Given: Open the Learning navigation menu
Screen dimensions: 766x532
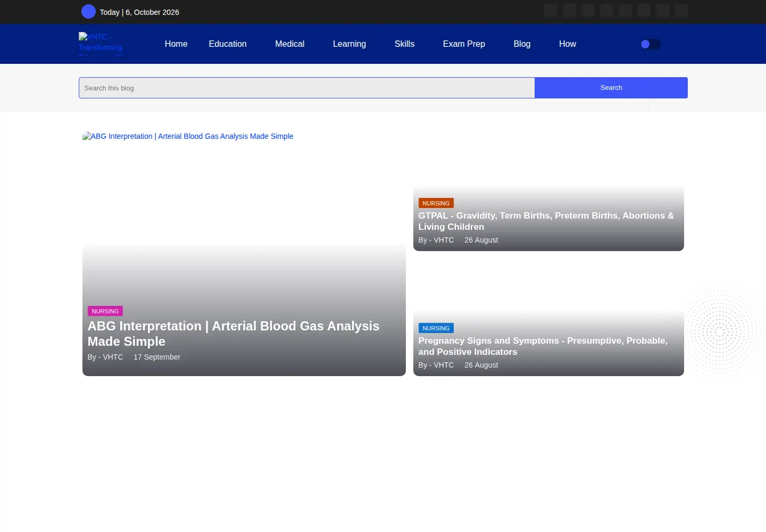Looking at the screenshot, I should point(349,44).
